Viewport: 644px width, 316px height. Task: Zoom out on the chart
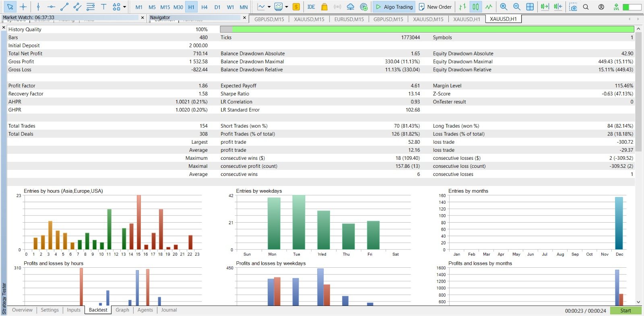pos(517,7)
